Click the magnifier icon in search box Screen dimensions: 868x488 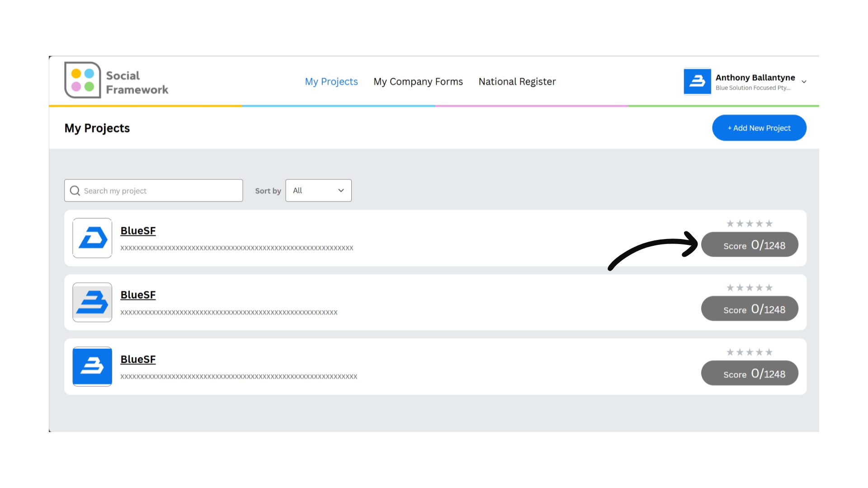tap(75, 191)
